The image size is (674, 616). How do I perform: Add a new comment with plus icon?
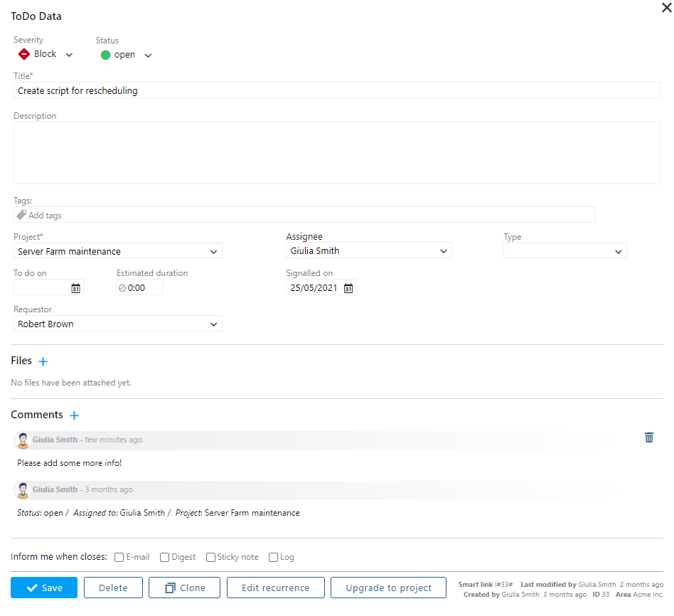pyautogui.click(x=74, y=415)
